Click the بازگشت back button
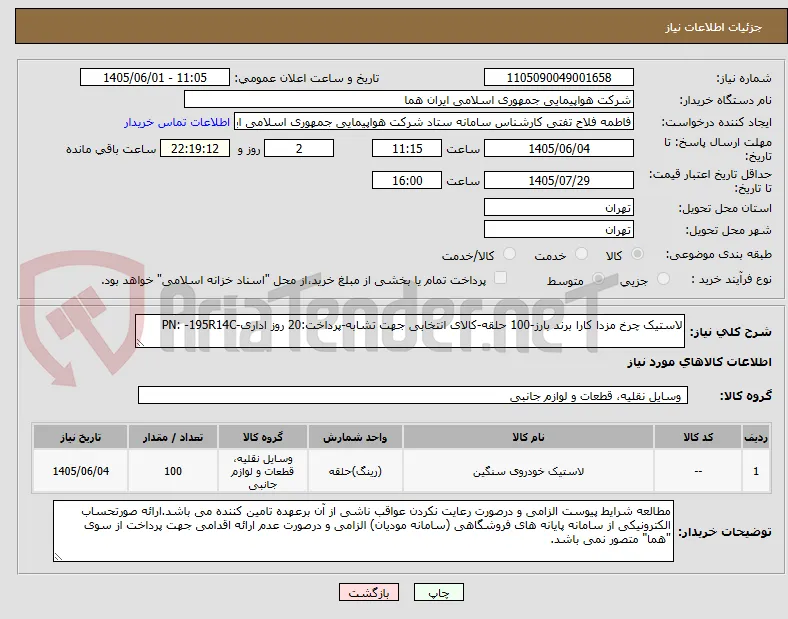The width and height of the screenshot is (788, 619). coord(369,592)
